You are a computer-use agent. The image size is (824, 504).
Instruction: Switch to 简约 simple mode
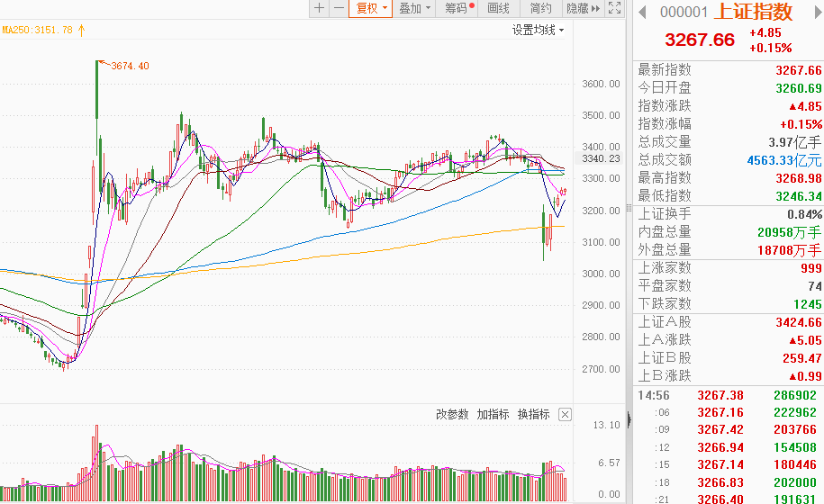tap(541, 8)
